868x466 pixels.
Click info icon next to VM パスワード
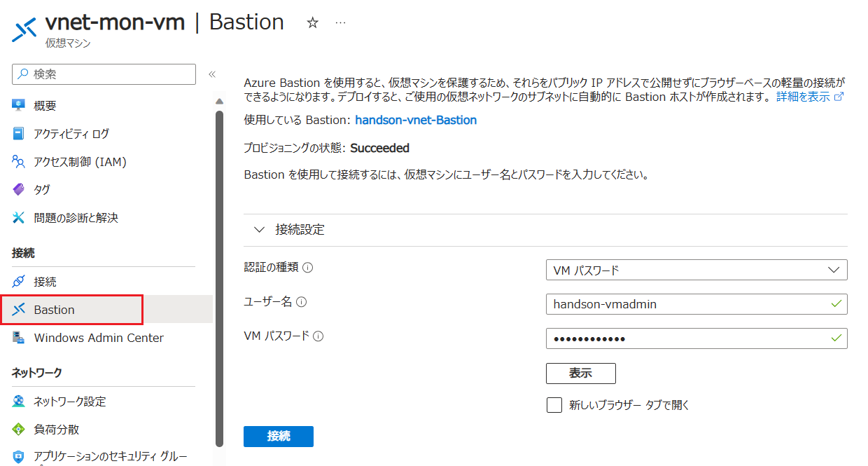coord(318,336)
